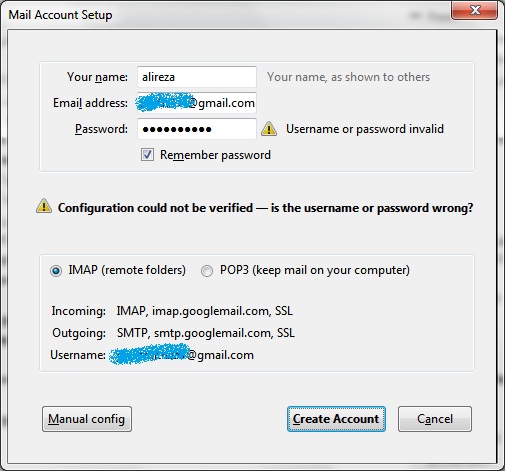Click the Remember password label text
Screen dimensions: 505x471
coord(215,155)
